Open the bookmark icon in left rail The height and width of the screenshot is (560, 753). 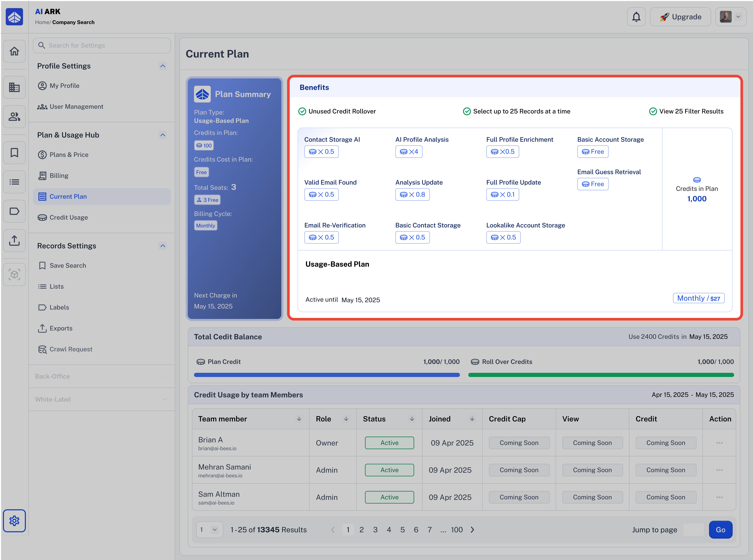click(x=14, y=153)
